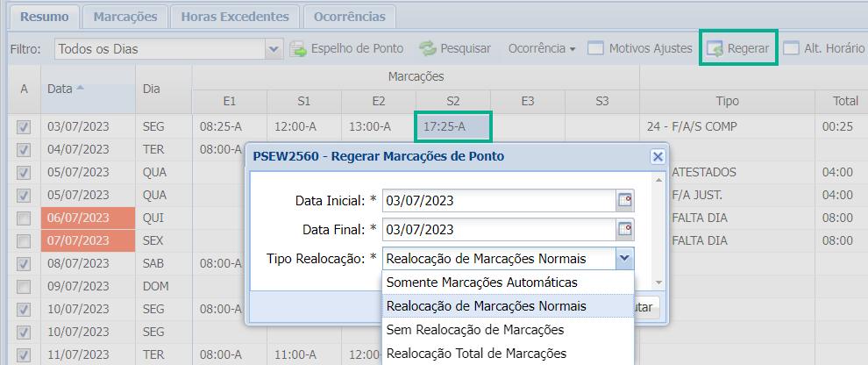Switch to the Marcações tab
The width and height of the screenshot is (868, 365).
[125, 17]
